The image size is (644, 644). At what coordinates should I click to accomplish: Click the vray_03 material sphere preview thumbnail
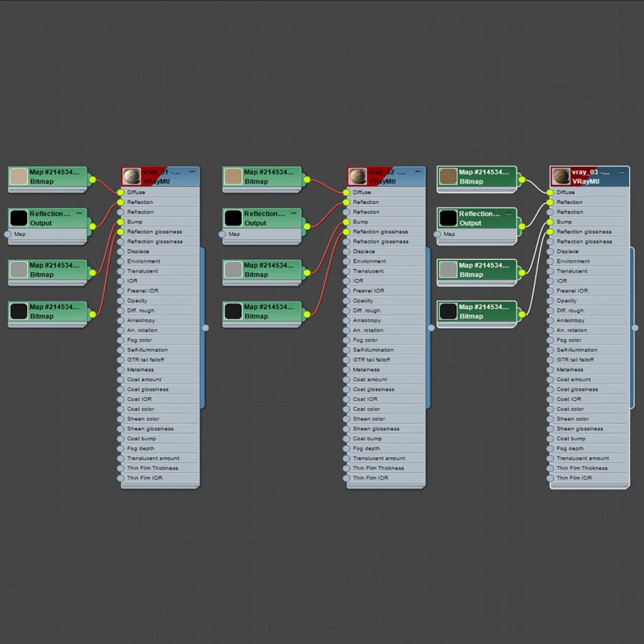click(x=561, y=177)
